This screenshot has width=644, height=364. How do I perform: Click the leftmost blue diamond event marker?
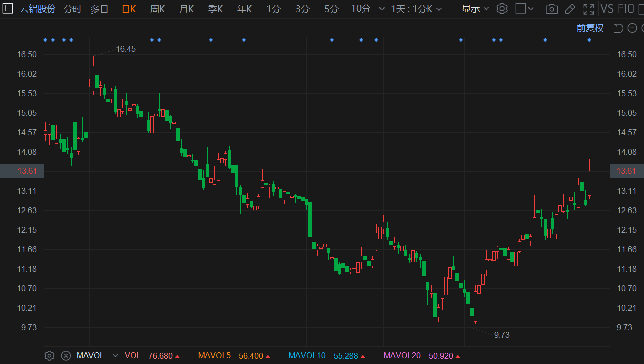[x=45, y=40]
